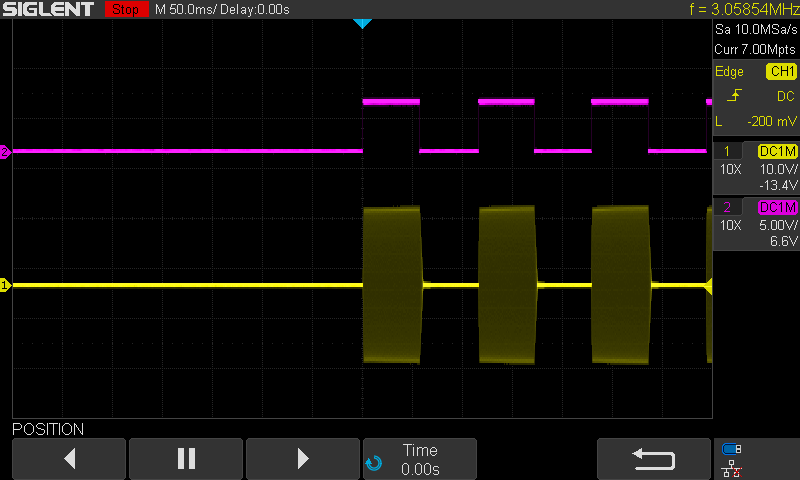
Task: Click the return back arrow button
Action: (654, 458)
